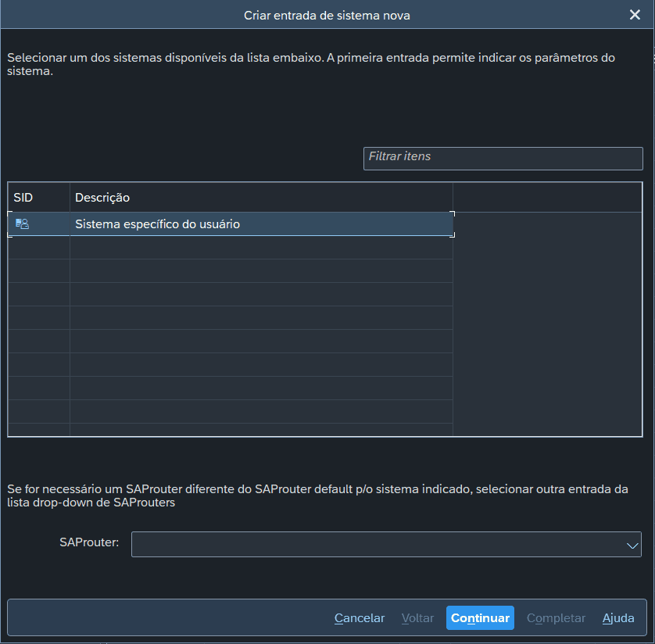Click the Descrição column header

click(x=261, y=198)
